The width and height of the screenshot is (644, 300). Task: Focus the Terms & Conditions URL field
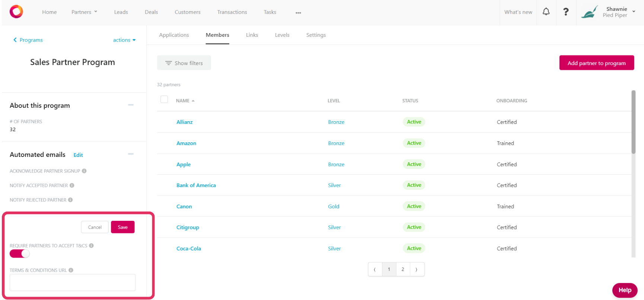pyautogui.click(x=73, y=283)
